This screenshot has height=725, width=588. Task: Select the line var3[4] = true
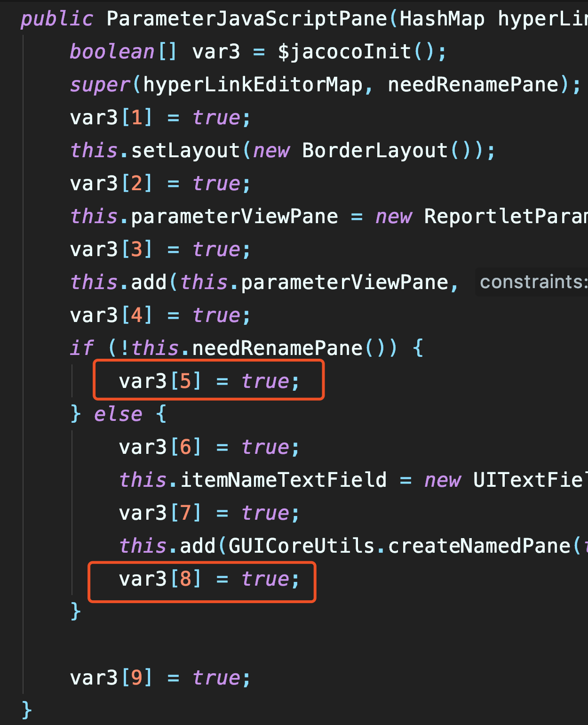click(160, 315)
